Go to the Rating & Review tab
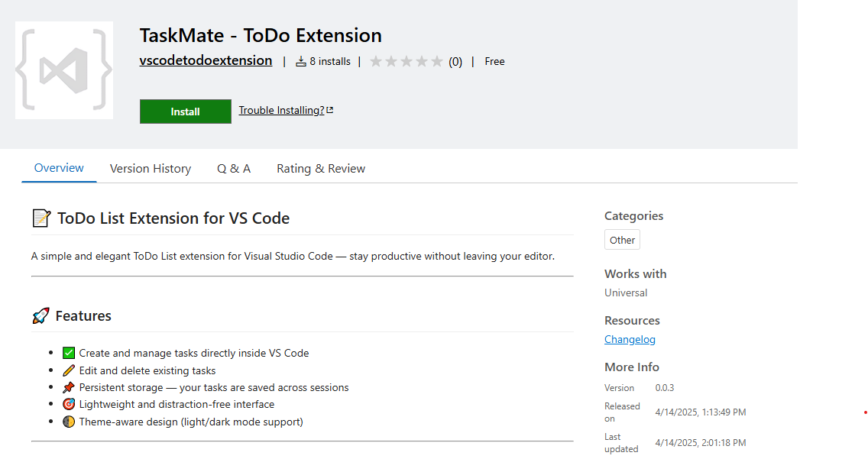 [321, 169]
